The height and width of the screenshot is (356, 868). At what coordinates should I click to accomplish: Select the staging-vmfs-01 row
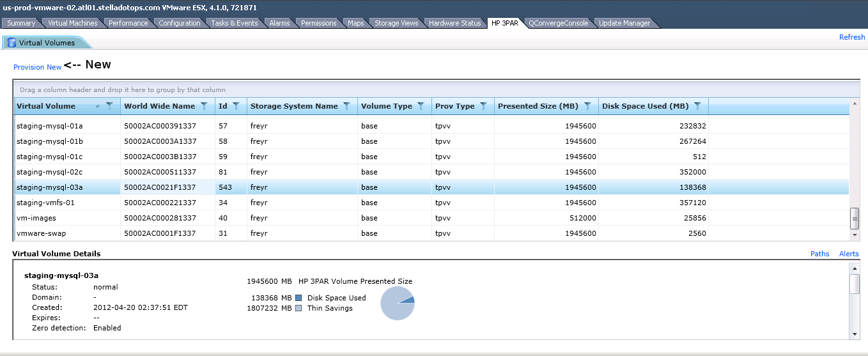[x=431, y=203]
